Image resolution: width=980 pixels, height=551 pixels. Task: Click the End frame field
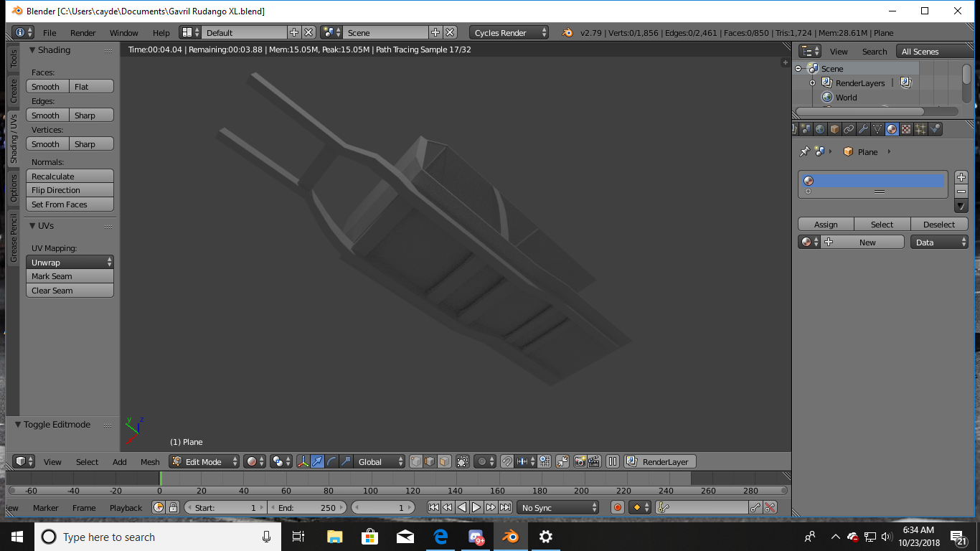click(x=308, y=507)
